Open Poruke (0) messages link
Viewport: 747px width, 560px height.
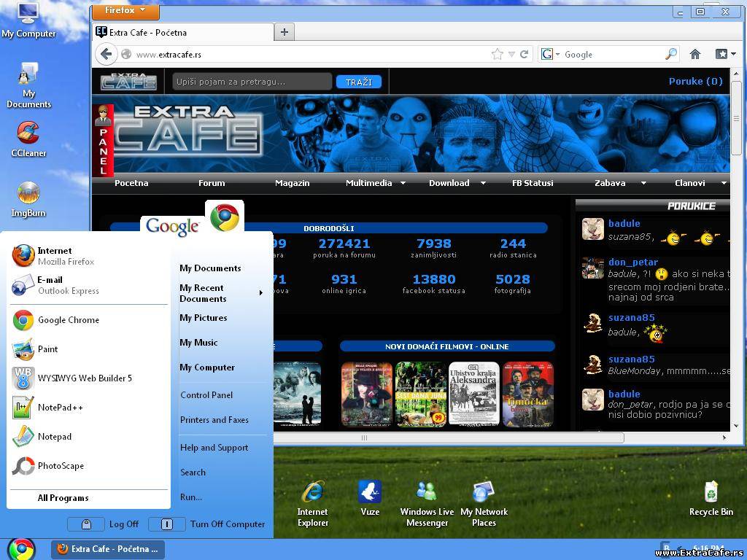coord(695,82)
